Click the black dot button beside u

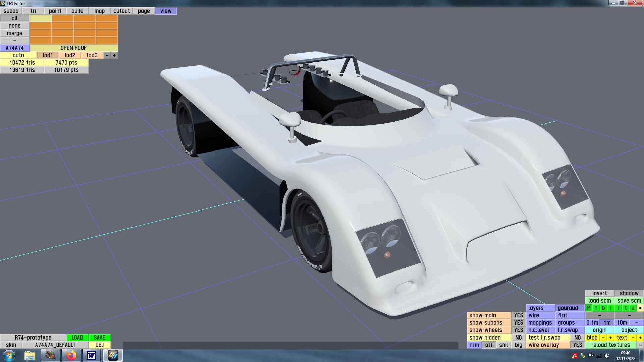point(640,308)
